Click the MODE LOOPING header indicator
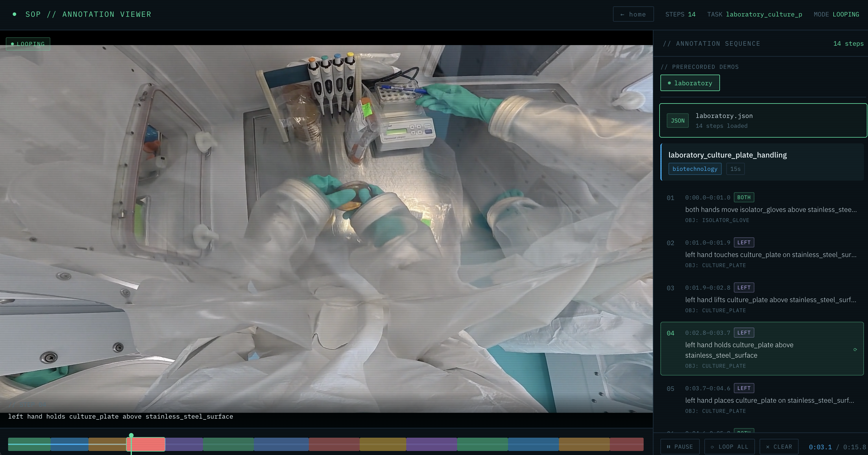This screenshot has width=868, height=455. (836, 14)
